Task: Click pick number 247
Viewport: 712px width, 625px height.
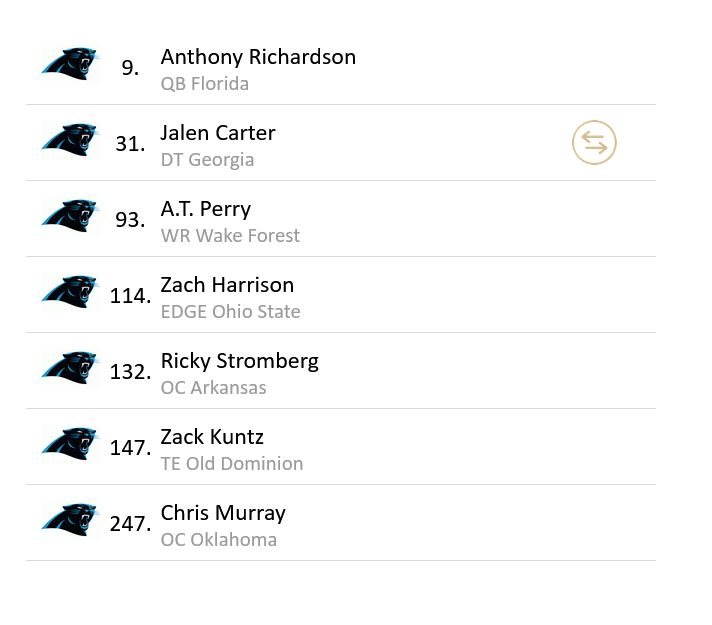Action: (x=130, y=523)
